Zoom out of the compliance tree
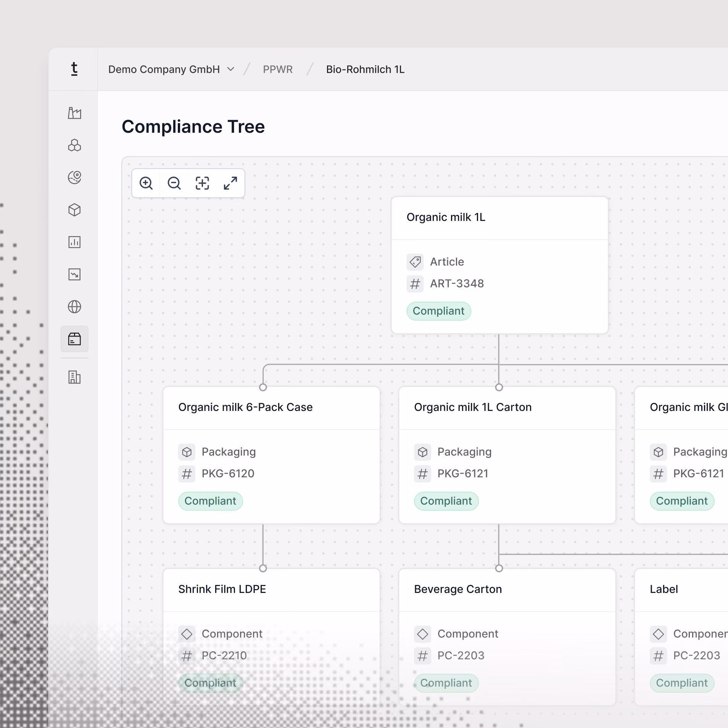This screenshot has width=728, height=728. click(x=174, y=183)
